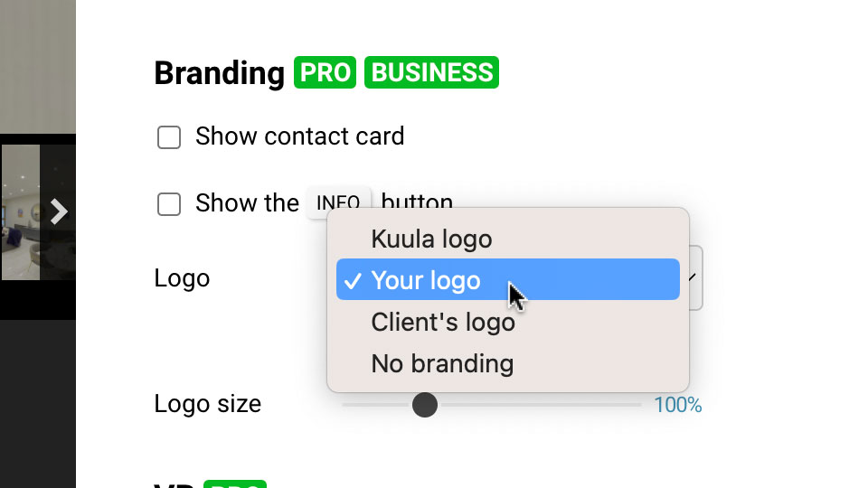Click the Branding section heading
Screen dimensions: 868x488
(219, 73)
